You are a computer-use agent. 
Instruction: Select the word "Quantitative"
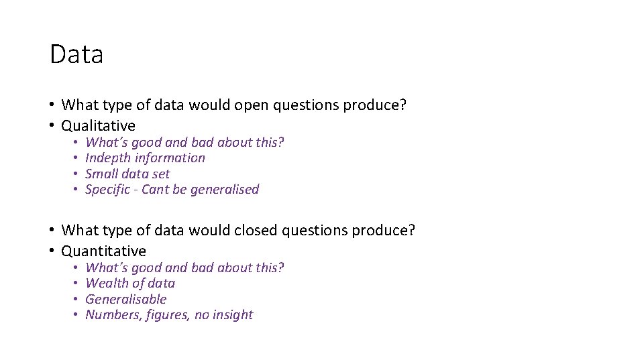pos(103,251)
